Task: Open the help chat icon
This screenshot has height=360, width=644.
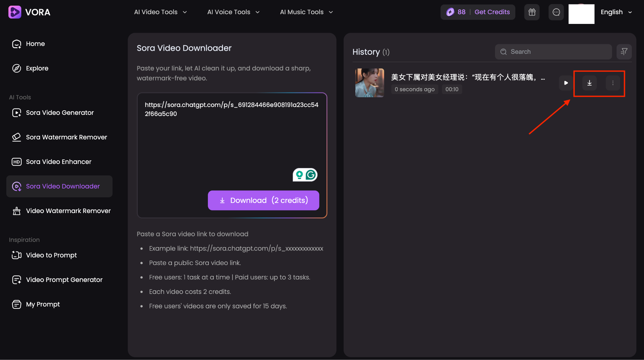Action: (x=556, y=12)
